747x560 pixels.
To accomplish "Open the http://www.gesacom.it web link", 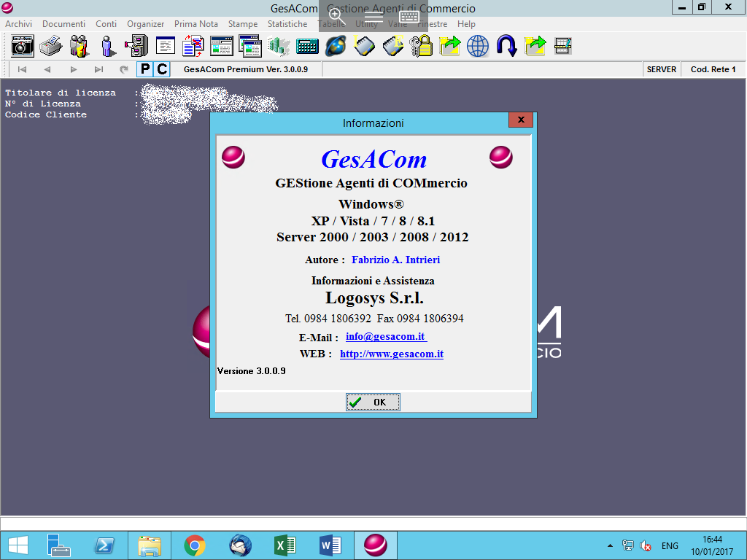I will tap(392, 354).
